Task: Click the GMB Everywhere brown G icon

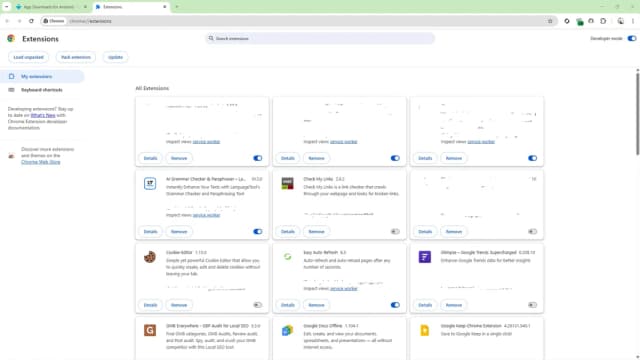Action: point(150,330)
